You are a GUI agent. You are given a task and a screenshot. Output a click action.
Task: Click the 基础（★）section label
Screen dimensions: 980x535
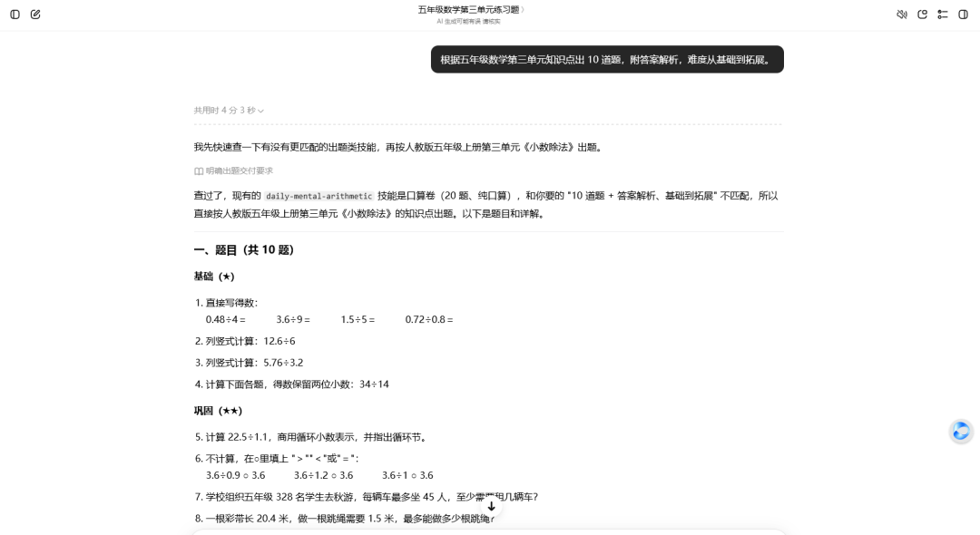tap(214, 277)
